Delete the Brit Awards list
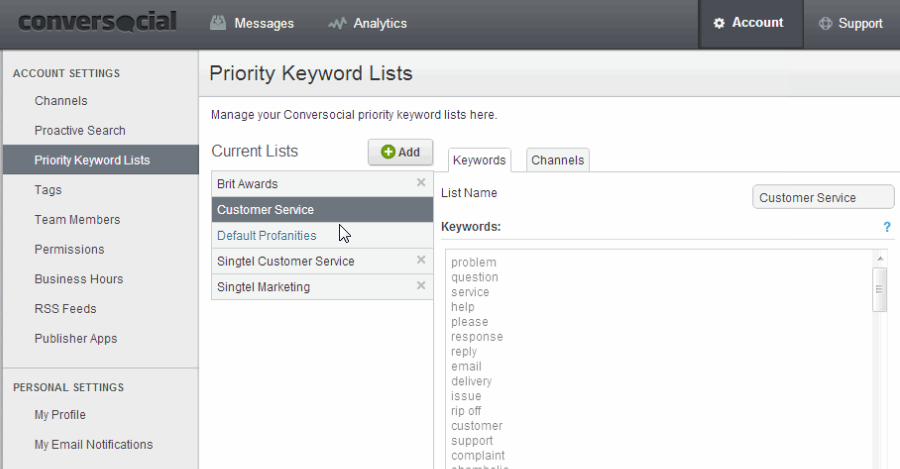The width and height of the screenshot is (900, 469). (421, 183)
